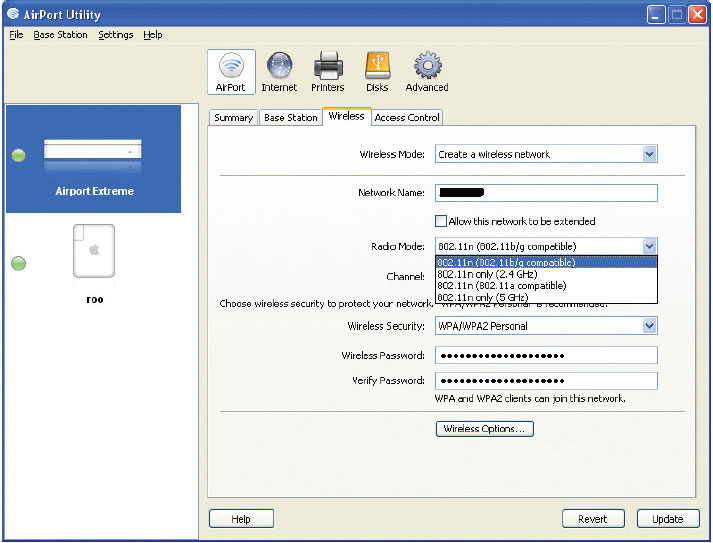
Task: Open the Advanced gear icon
Action: (427, 72)
